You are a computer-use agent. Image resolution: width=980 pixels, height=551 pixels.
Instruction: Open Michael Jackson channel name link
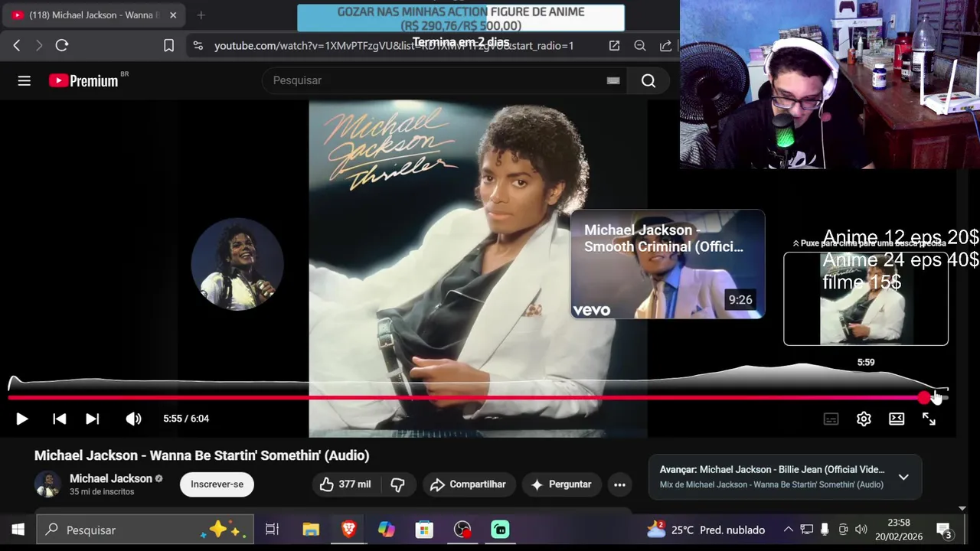point(111,478)
